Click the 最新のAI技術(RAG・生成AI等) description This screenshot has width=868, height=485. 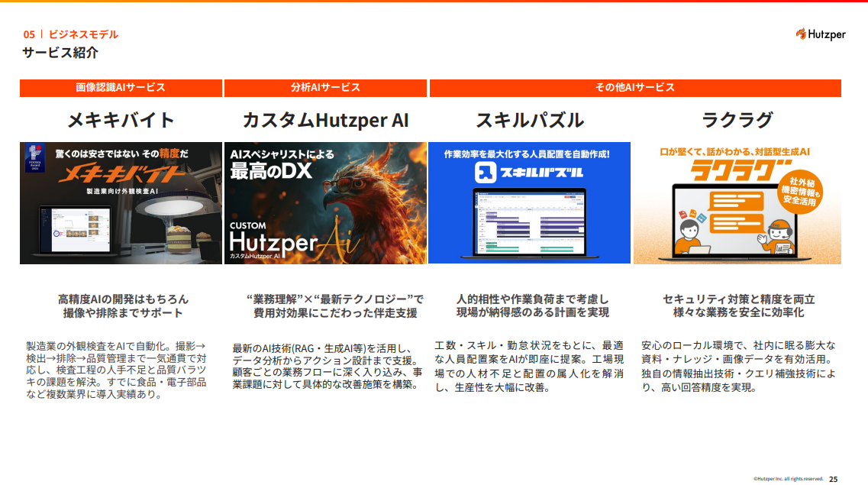pyautogui.click(x=328, y=366)
